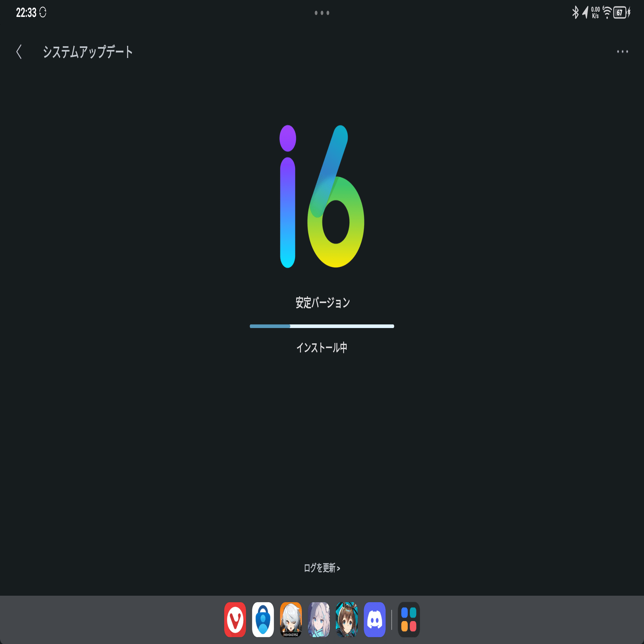644x644 pixels.
Task: Tap the installation progress bar
Action: point(322,326)
